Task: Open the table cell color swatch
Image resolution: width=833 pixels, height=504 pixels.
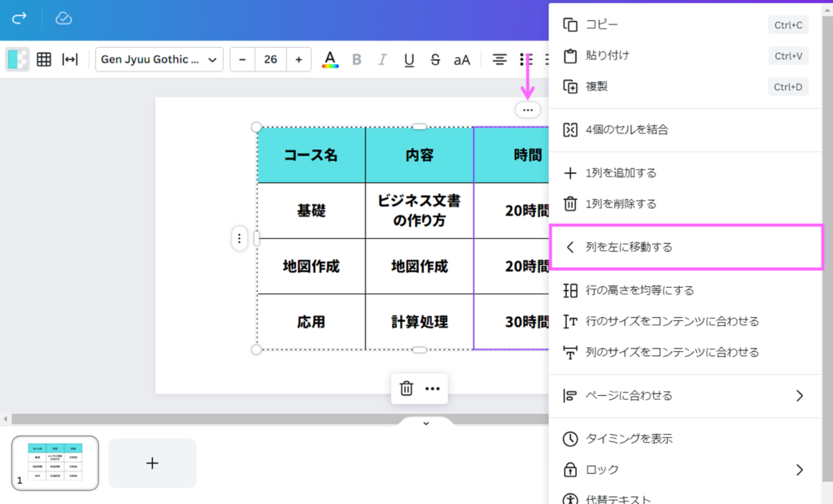Action: pos(17,59)
